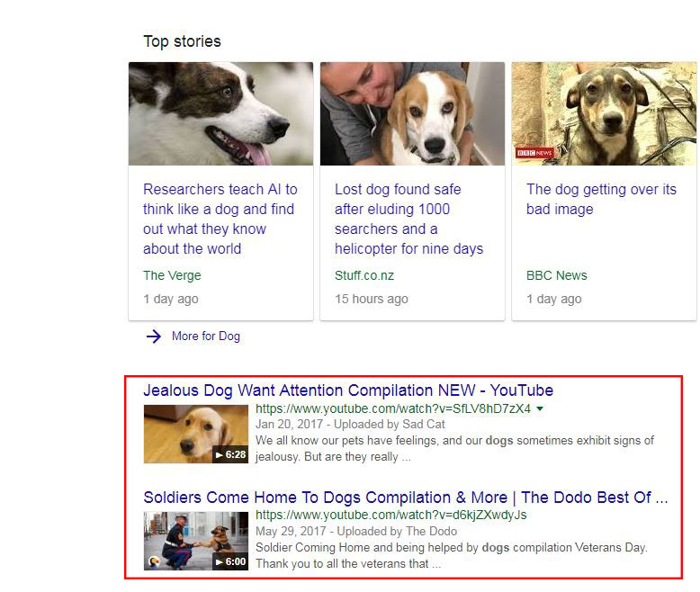
Task: Click the 'We all know our pets have feelings' snippet
Action: point(454,449)
